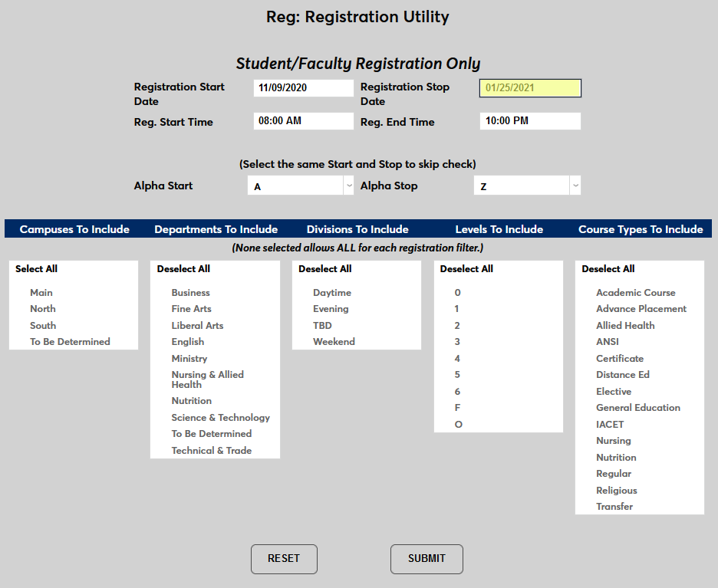
Task: Click the Levels To Include header
Action: point(499,228)
